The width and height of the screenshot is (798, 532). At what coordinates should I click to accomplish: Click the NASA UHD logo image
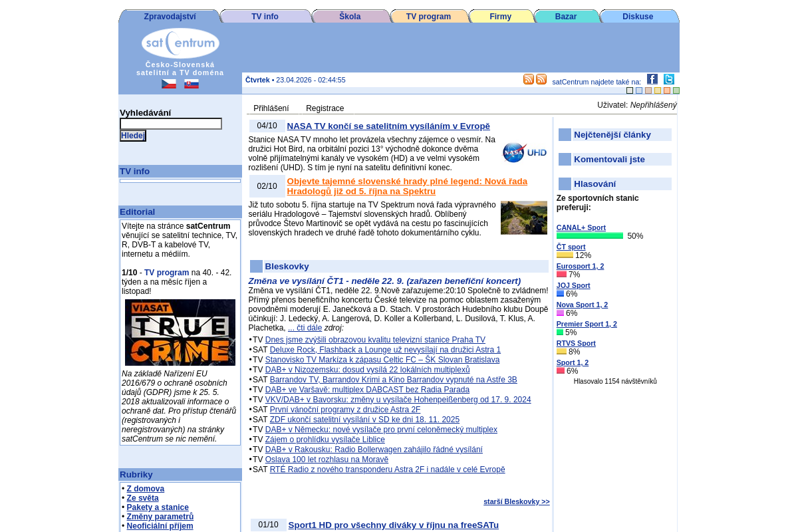tap(524, 152)
